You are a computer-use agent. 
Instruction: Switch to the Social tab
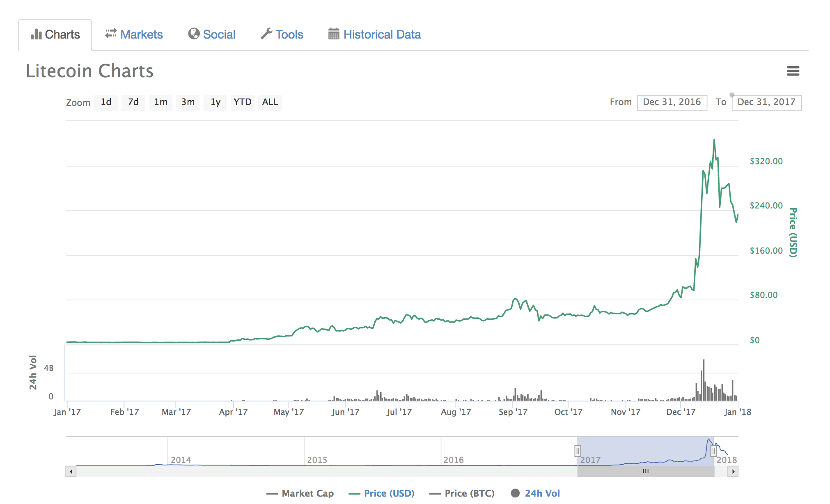212,34
